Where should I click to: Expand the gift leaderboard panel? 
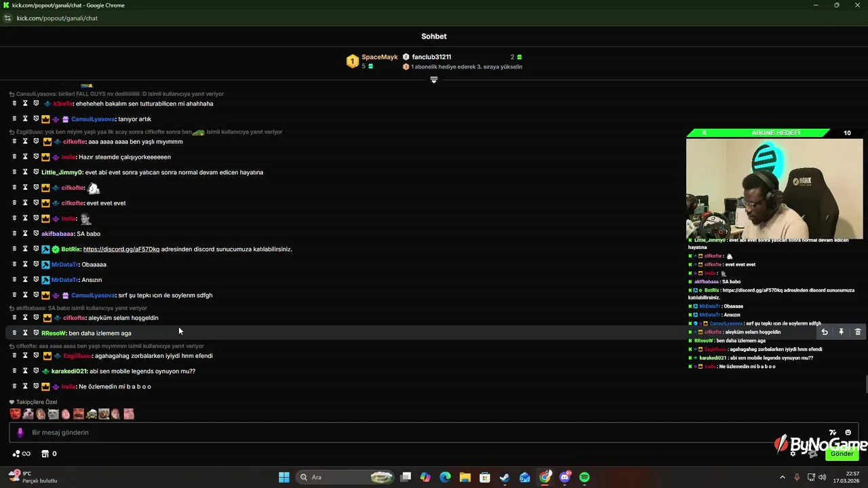pos(434,80)
